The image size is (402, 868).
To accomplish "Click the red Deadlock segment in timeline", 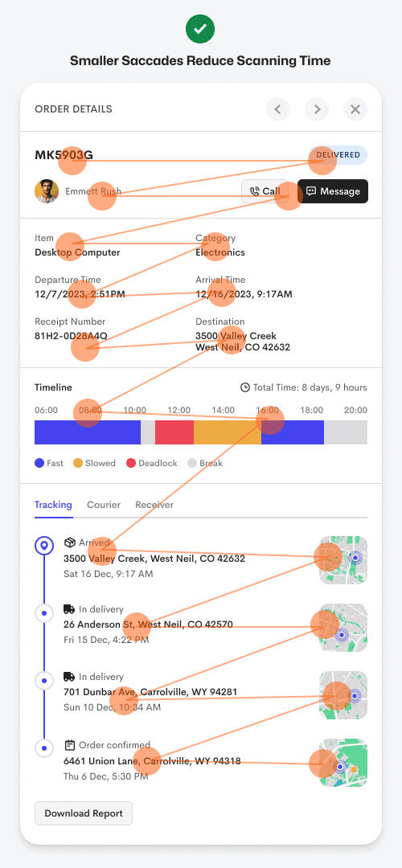I will tap(174, 432).
